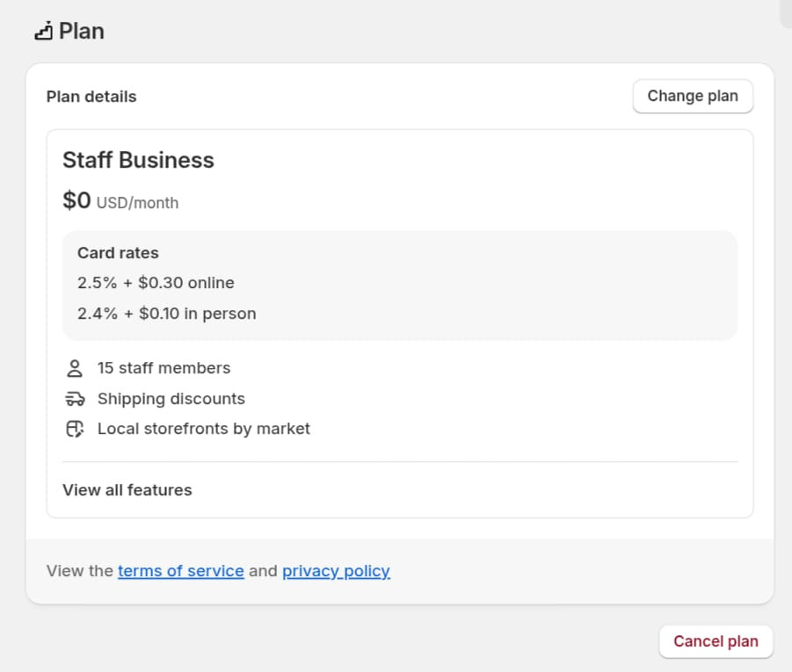Click the Plan heading icon
The image size is (792, 672).
(x=44, y=32)
